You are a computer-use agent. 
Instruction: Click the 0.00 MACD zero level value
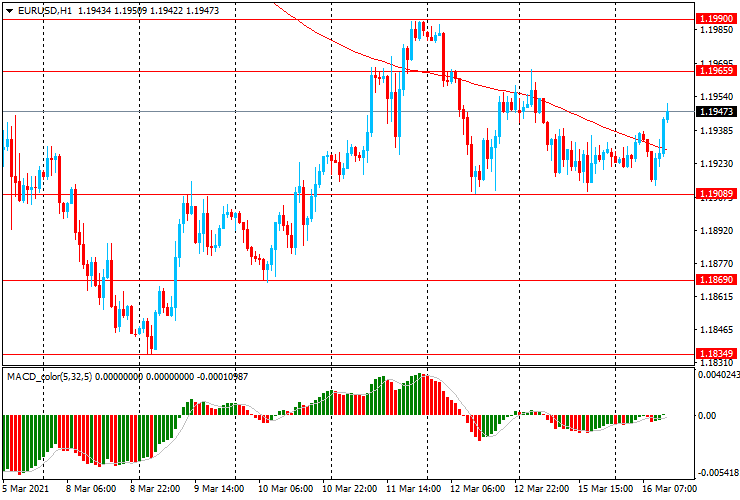(x=706, y=415)
